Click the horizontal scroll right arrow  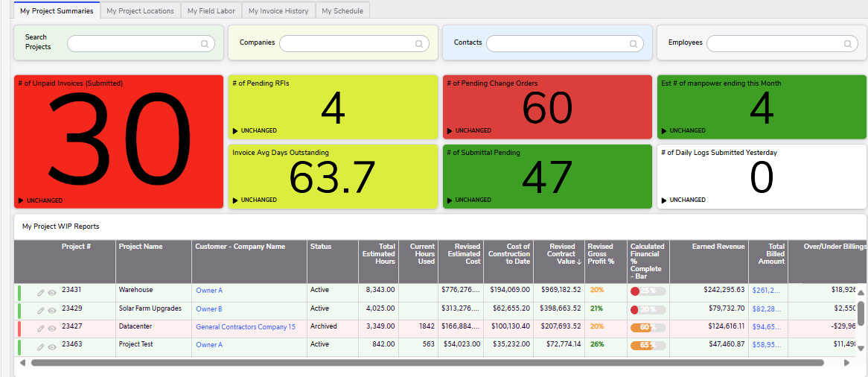point(846,363)
